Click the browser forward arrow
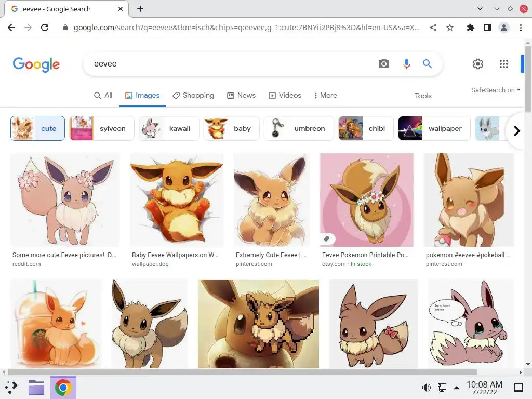This screenshot has height=399, width=532. (x=28, y=28)
